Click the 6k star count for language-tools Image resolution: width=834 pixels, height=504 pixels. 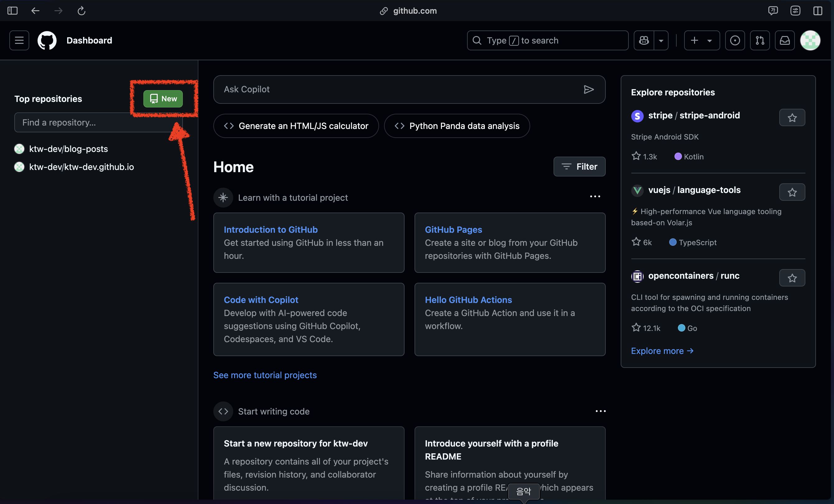pyautogui.click(x=642, y=242)
